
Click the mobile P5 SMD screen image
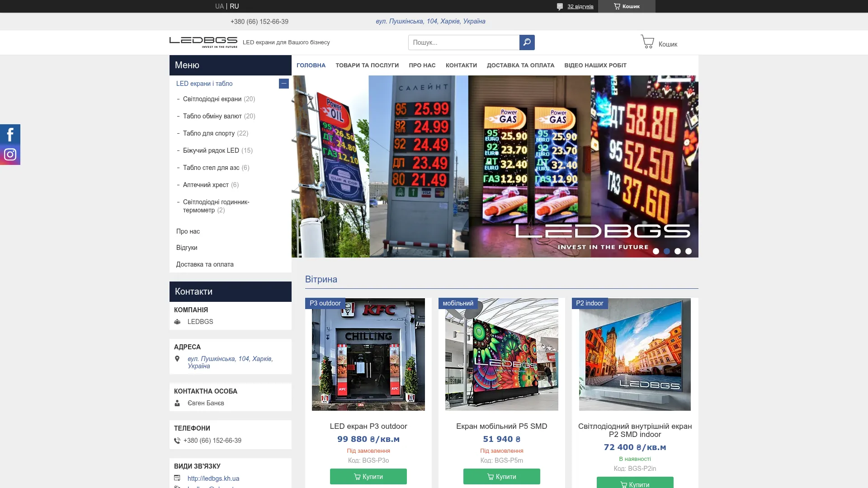point(502,354)
